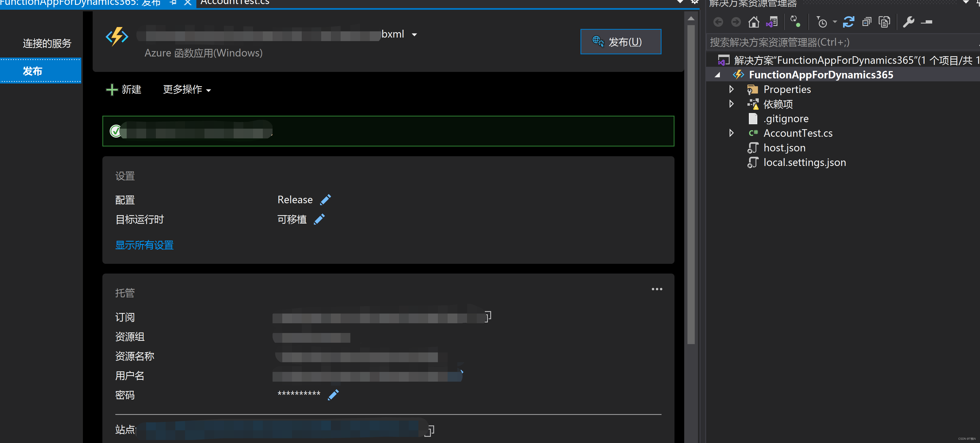Image resolution: width=980 pixels, height=443 pixels.
Task: Select the 依赖项 item
Action: pyautogui.click(x=778, y=104)
